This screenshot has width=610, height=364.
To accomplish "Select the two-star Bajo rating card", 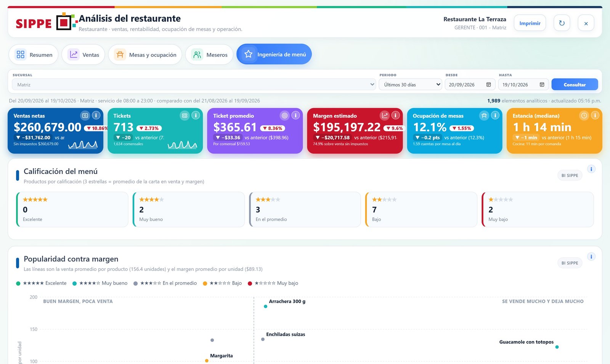I will [421, 209].
